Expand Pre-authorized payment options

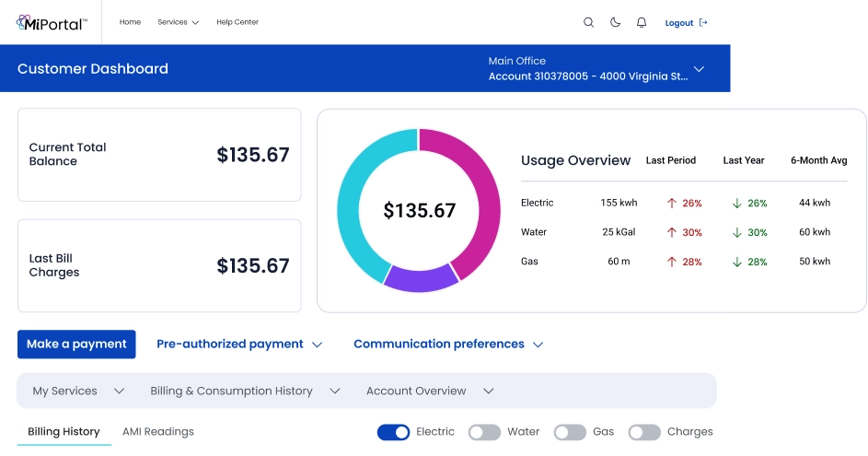pos(239,344)
